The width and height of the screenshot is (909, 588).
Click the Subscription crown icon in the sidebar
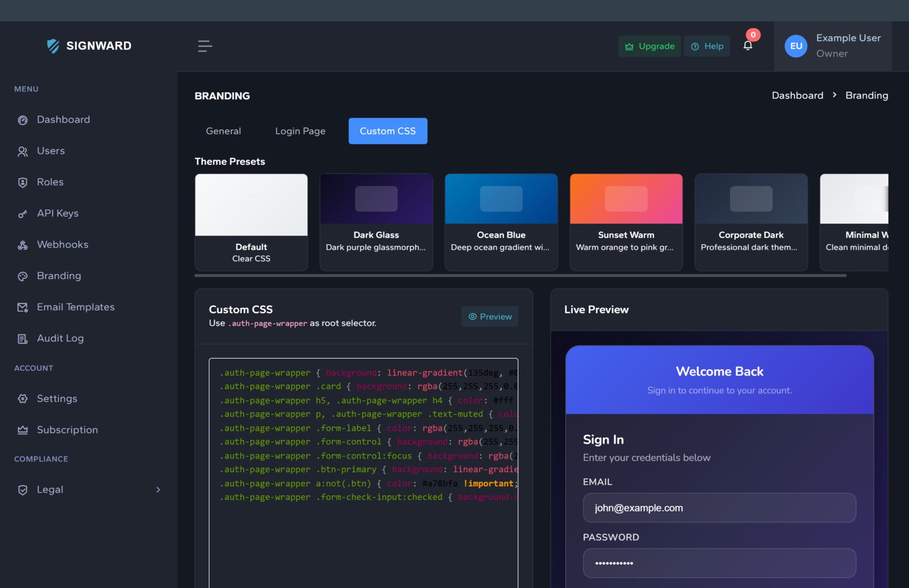click(x=23, y=430)
